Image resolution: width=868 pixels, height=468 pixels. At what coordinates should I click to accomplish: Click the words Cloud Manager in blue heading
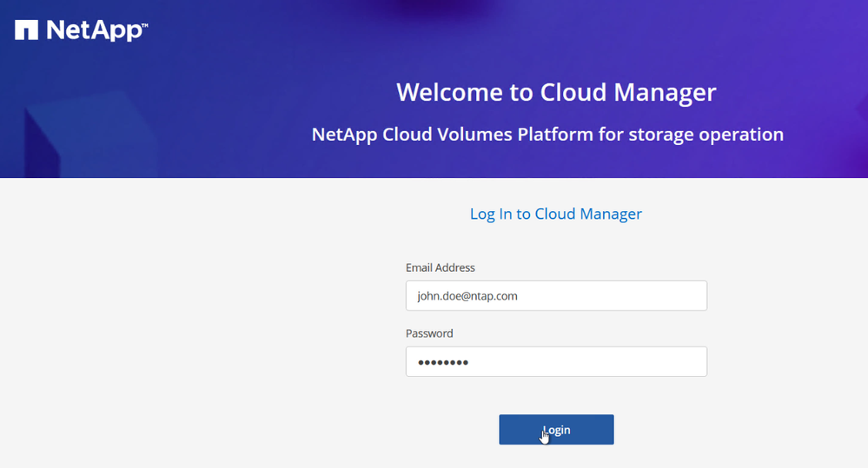(x=588, y=214)
